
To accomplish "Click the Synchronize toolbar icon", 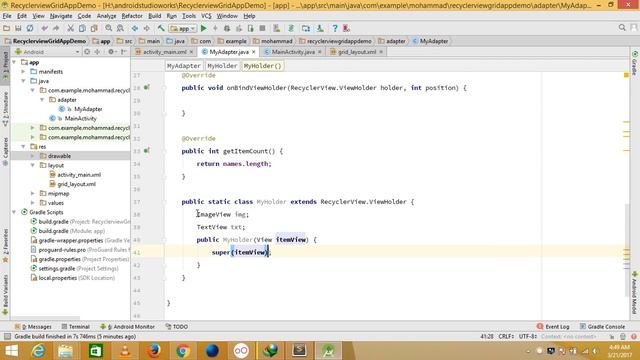I will (x=30, y=28).
